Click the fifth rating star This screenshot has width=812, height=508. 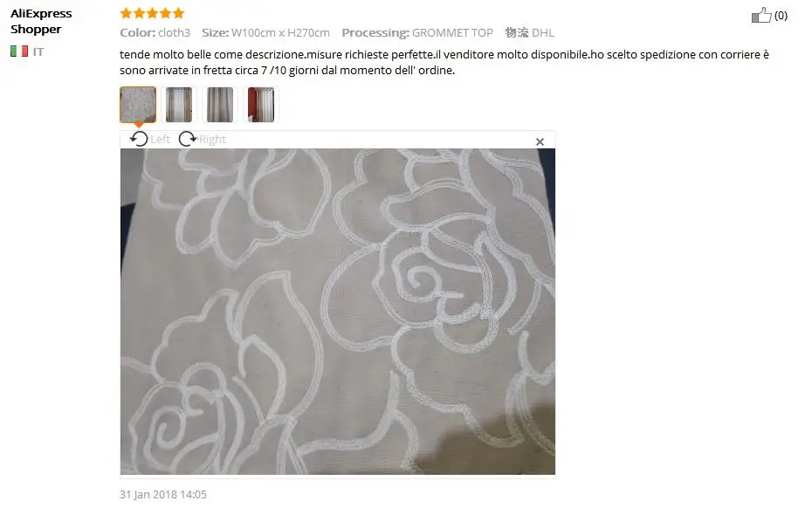(178, 13)
